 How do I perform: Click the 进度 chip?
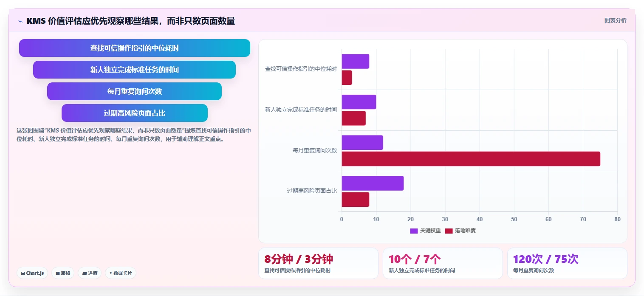tap(90, 273)
